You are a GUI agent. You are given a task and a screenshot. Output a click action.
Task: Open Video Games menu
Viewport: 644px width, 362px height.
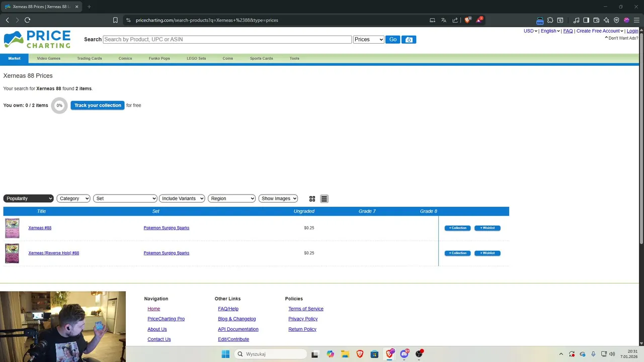[48, 58]
